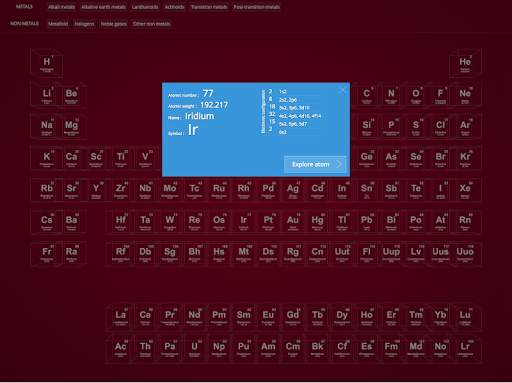Select the Fluorine (F) element tile

click(441, 95)
